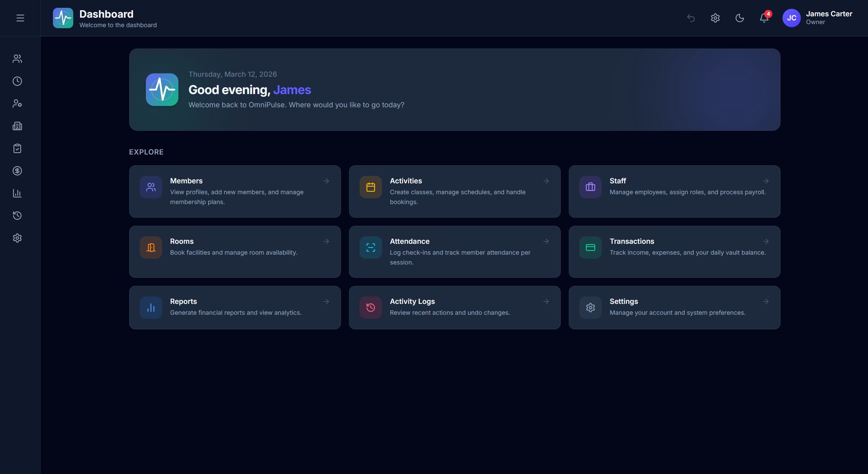The height and width of the screenshot is (474, 868).
Task: Select the Members icon in the sidebar
Action: [x=17, y=59]
